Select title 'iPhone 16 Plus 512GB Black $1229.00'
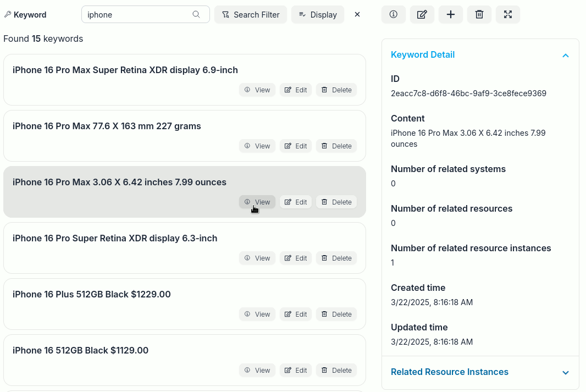Viewport: 586px width, 392px height. (92, 295)
